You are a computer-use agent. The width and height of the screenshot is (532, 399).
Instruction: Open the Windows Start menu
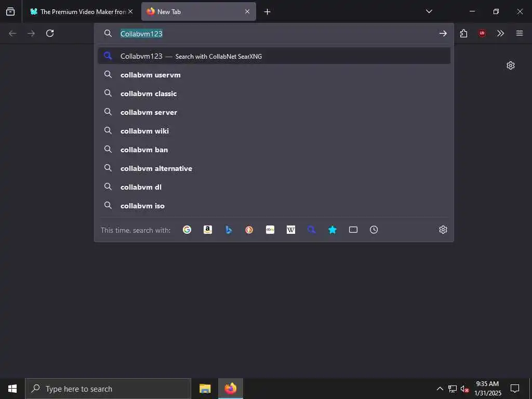pos(12,389)
